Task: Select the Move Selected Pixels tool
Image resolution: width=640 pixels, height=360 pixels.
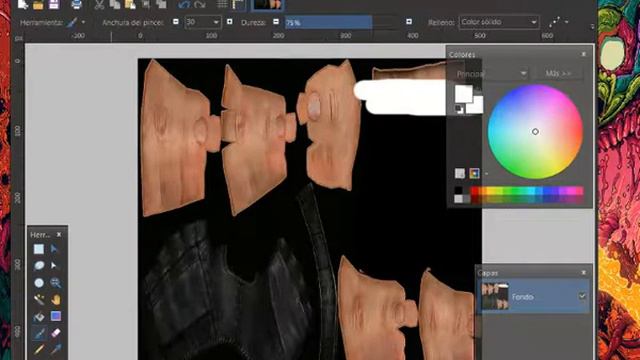Action: [55, 249]
